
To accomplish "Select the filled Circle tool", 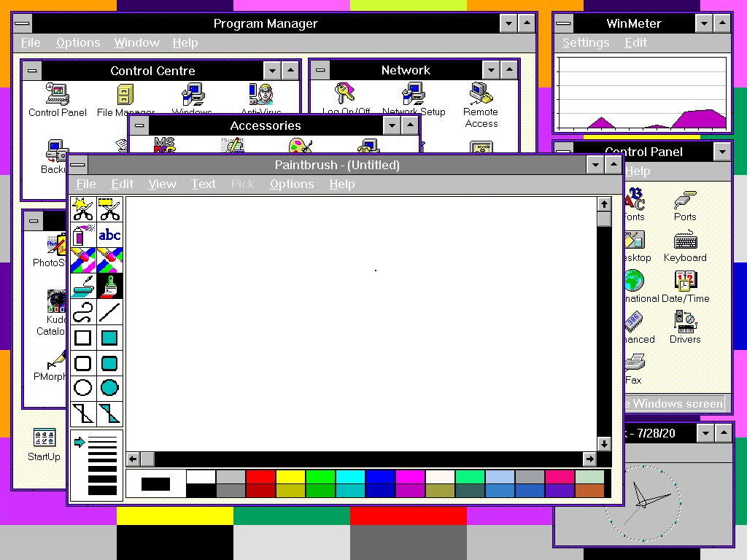I will coord(109,387).
